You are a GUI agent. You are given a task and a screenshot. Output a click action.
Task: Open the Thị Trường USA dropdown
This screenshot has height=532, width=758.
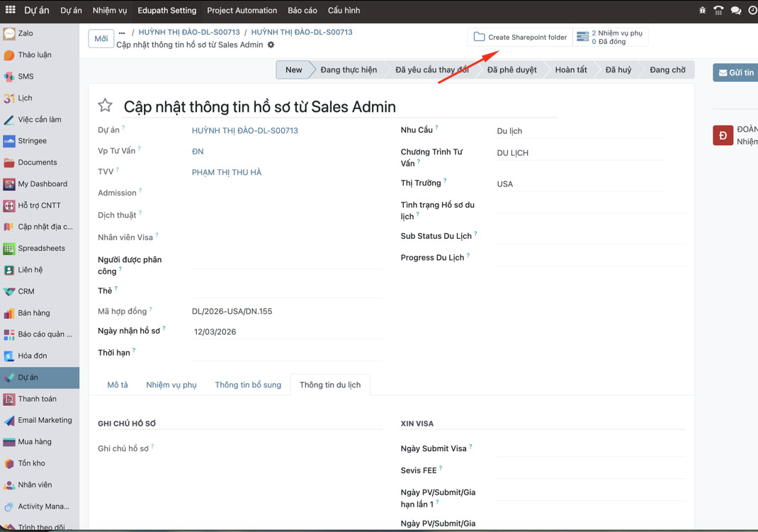pos(580,184)
